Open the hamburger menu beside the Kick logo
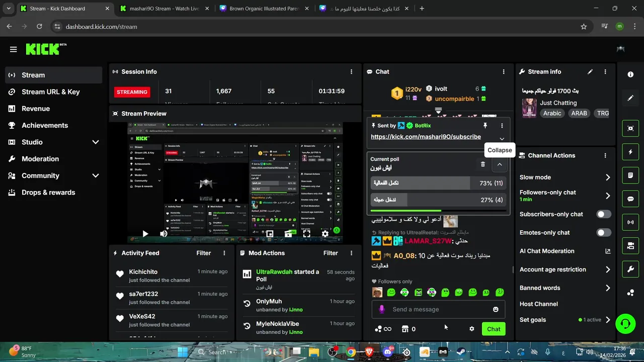The image size is (644, 362). (13, 49)
